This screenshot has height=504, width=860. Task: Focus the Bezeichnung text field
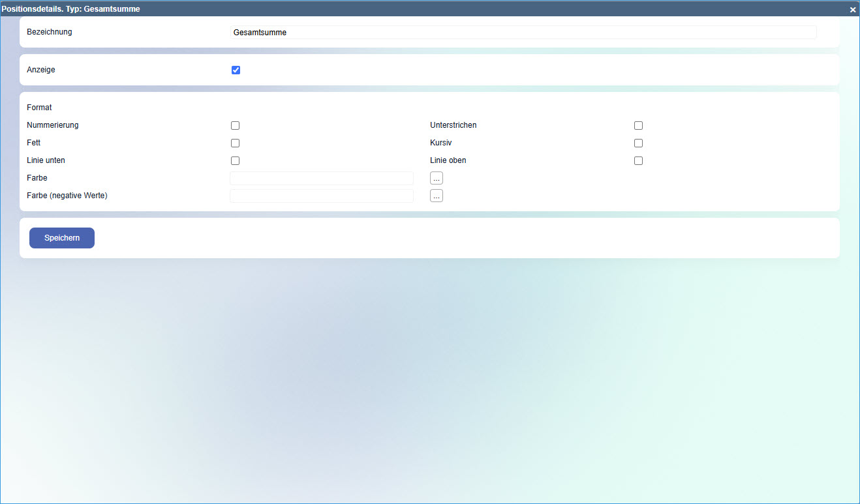tap(523, 32)
